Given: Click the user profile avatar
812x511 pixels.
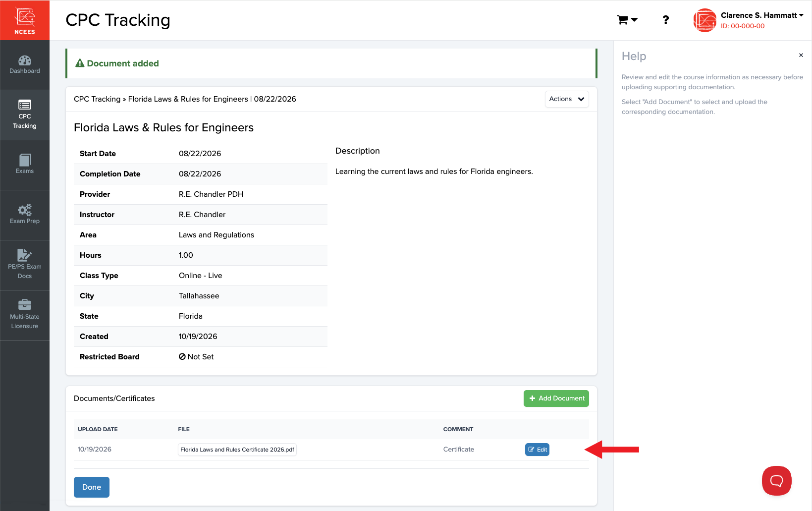Looking at the screenshot, I should (705, 20).
